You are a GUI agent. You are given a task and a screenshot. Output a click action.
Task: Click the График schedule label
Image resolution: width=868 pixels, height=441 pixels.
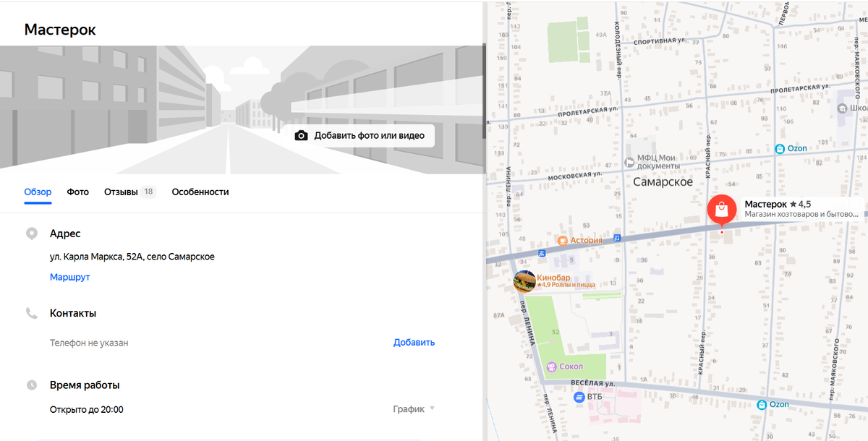pyautogui.click(x=409, y=409)
